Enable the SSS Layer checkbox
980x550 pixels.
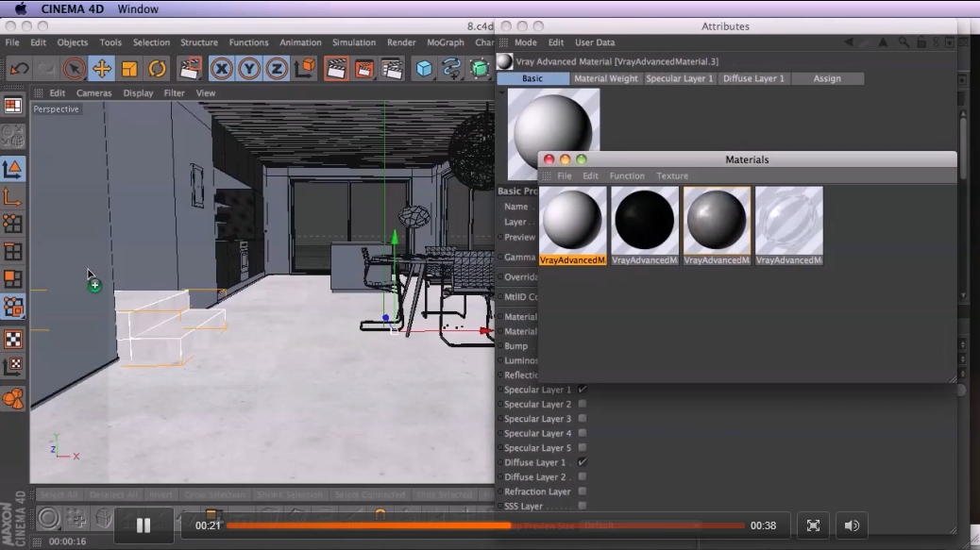coord(582,506)
